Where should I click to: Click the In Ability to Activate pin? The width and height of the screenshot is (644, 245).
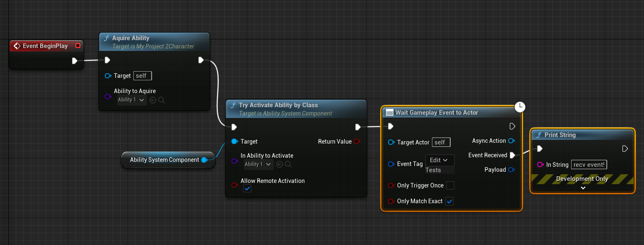(x=234, y=161)
